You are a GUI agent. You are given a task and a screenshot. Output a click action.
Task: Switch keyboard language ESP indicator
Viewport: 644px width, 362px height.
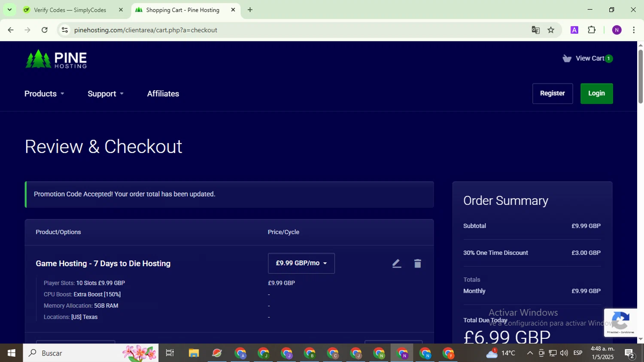578,353
